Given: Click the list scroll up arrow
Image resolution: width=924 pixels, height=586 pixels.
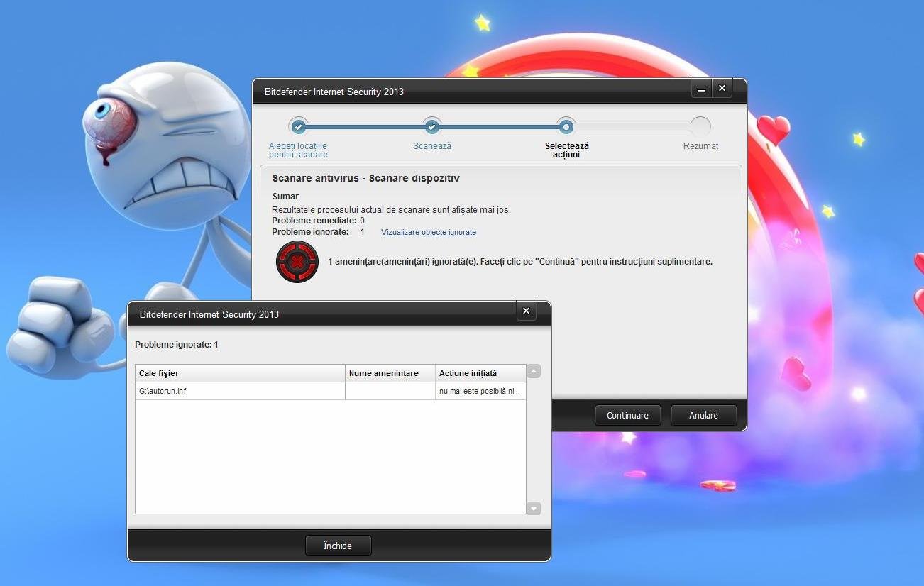Looking at the screenshot, I should 534,371.
